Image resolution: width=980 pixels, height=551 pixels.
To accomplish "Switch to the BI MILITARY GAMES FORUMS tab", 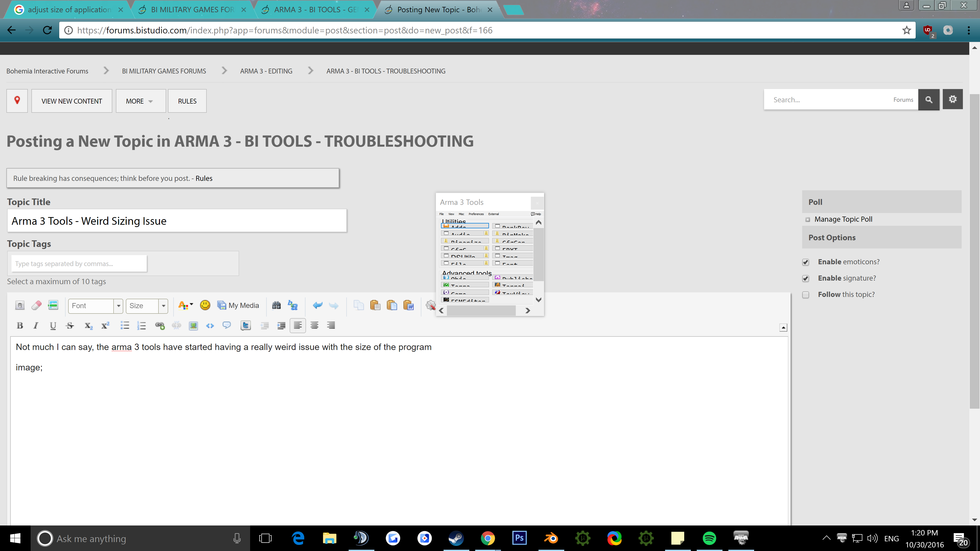I will [192, 9].
